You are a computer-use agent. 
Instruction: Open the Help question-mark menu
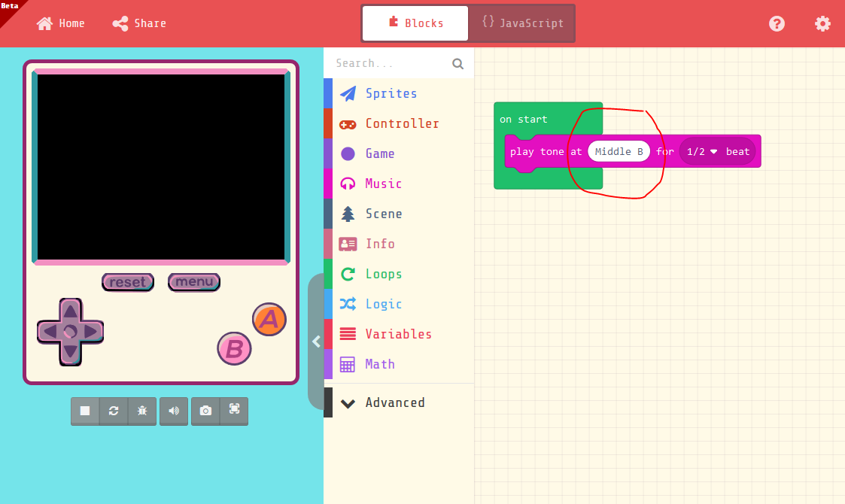pos(777,23)
